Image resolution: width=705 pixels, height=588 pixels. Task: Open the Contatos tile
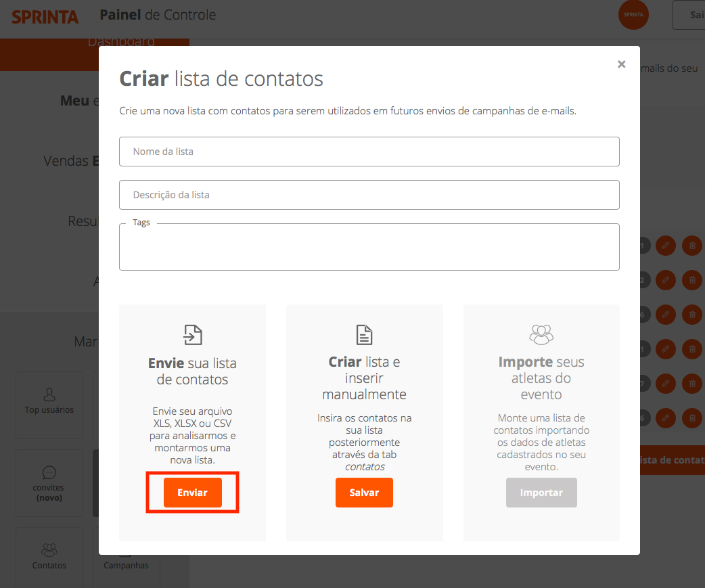click(49, 558)
